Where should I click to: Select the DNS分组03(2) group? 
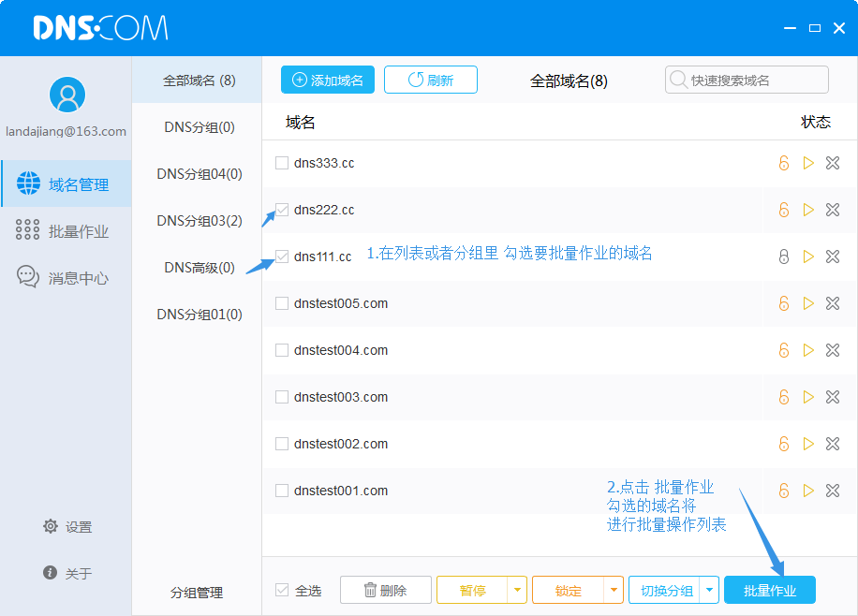199,221
